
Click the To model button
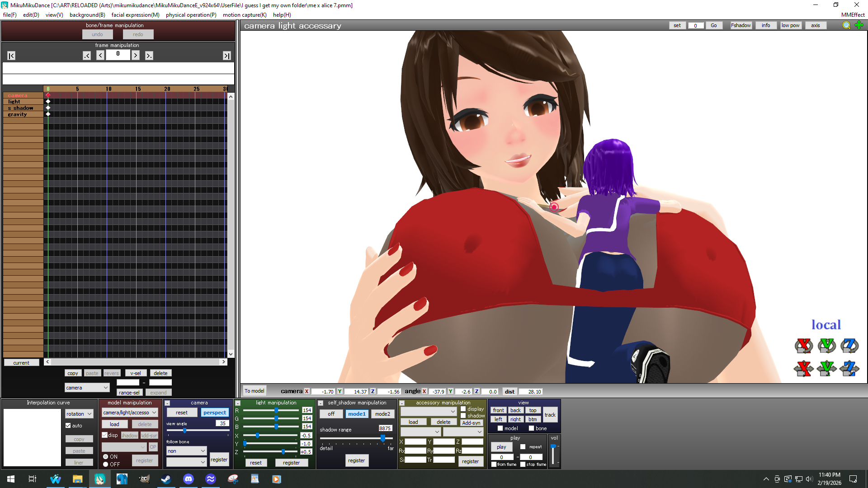pos(254,391)
